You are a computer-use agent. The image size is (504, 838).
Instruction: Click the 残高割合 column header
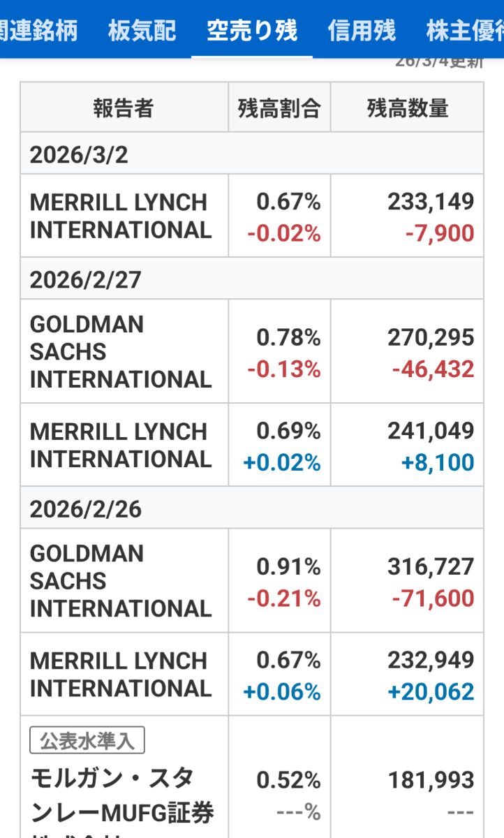pyautogui.click(x=279, y=108)
